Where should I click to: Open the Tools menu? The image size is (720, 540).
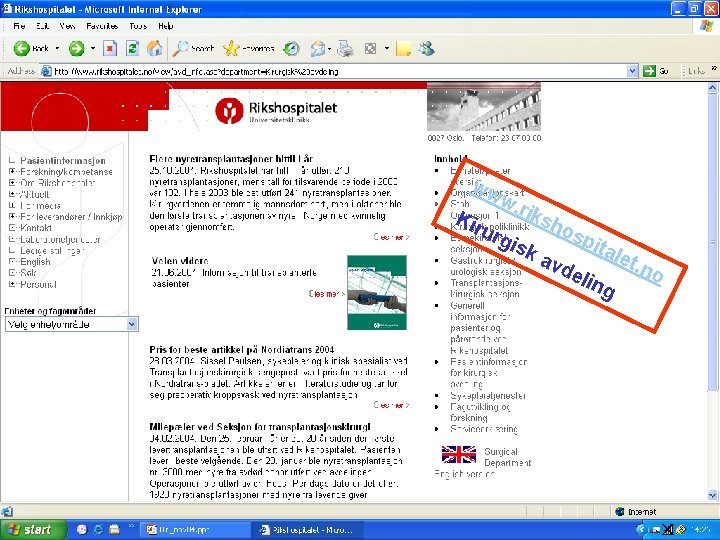[138, 26]
